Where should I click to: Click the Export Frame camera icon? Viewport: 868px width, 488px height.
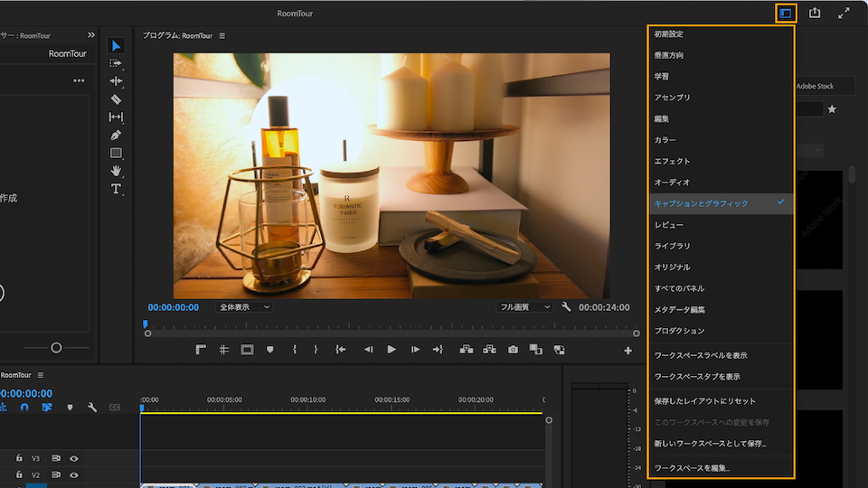tap(513, 350)
